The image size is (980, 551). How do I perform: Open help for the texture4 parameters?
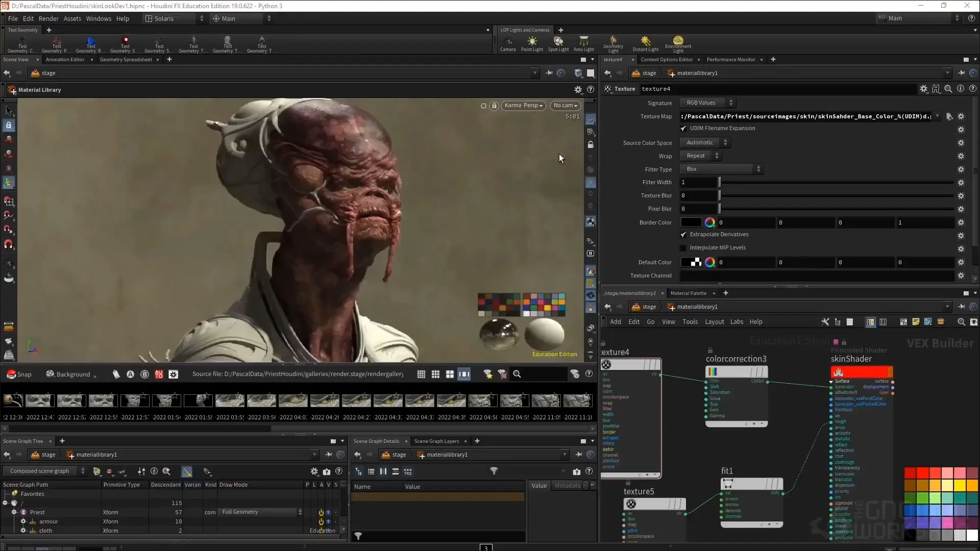pyautogui.click(x=972, y=89)
